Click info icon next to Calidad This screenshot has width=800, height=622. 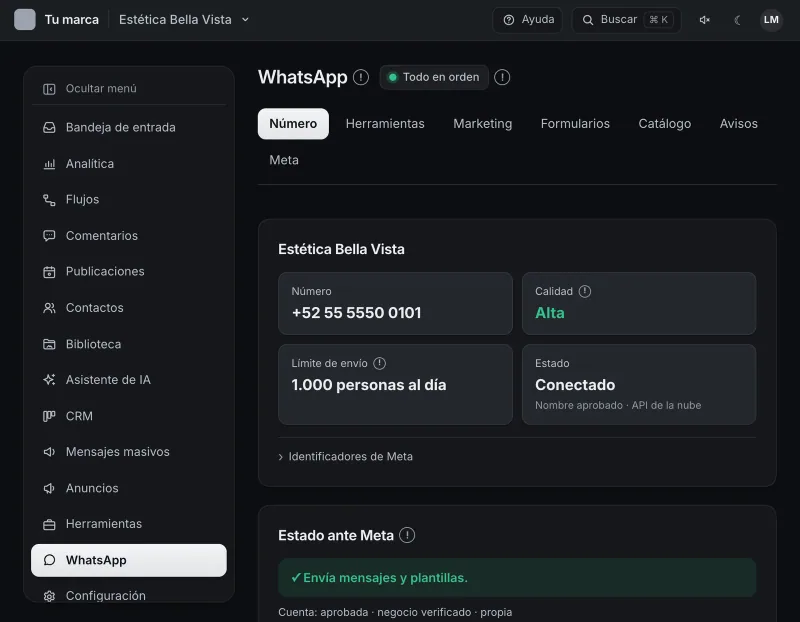click(585, 291)
